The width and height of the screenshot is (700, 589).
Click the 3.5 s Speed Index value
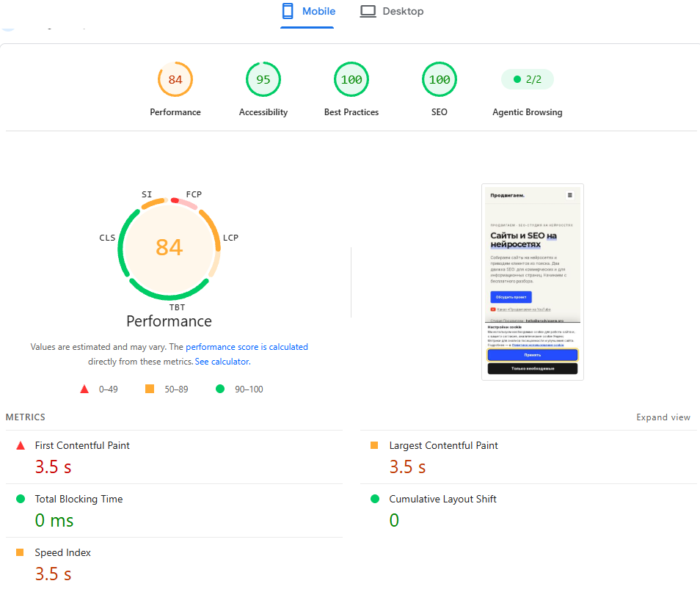coord(53,574)
